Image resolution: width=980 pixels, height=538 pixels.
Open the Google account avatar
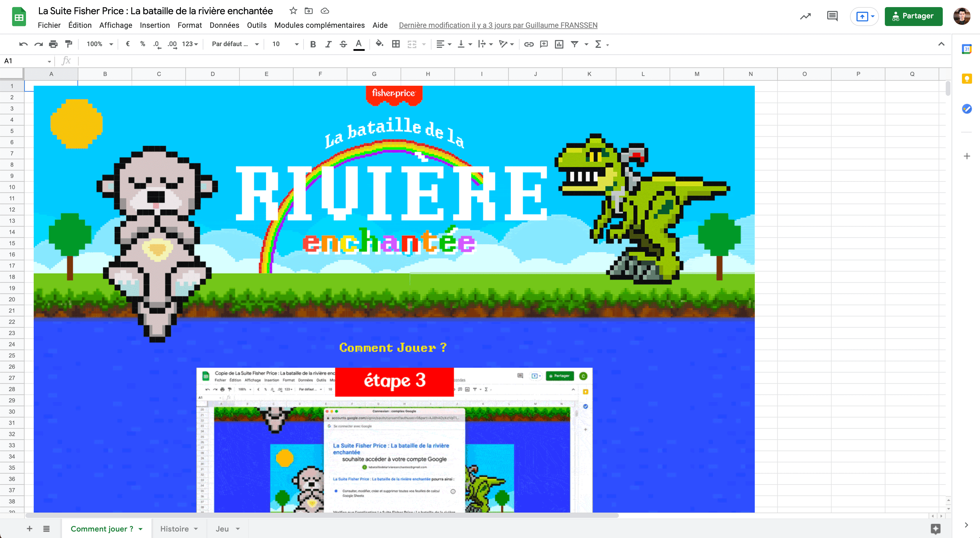[962, 16]
